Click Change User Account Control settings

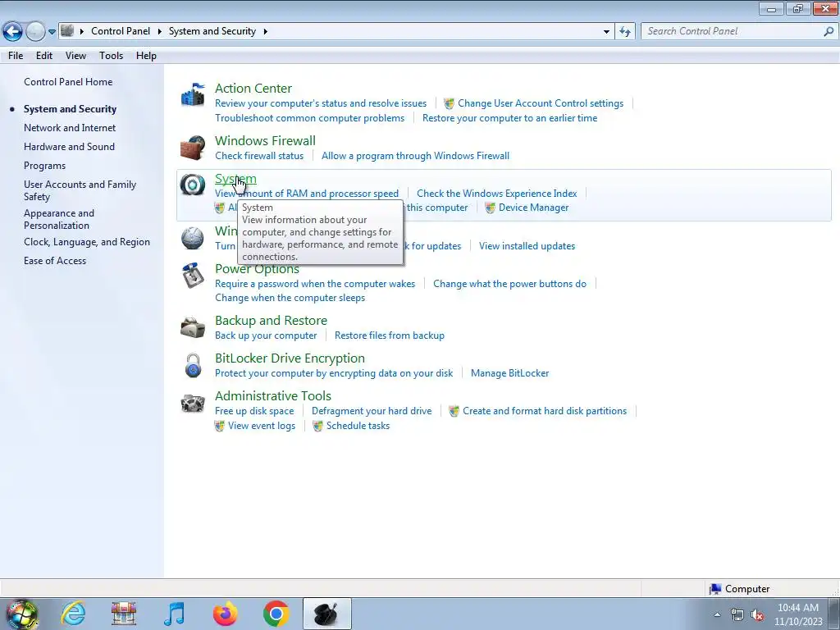tap(541, 103)
